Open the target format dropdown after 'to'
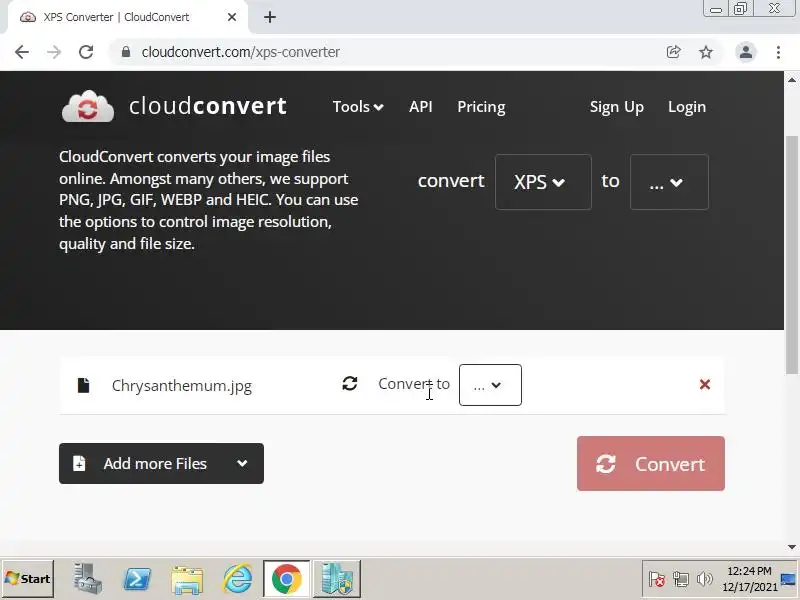The image size is (800, 600). 669,182
